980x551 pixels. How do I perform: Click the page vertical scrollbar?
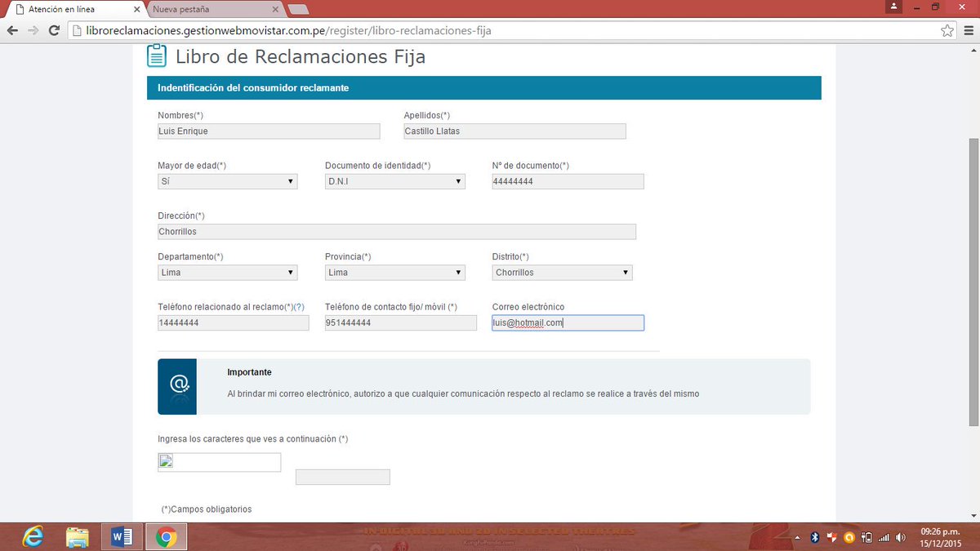pyautogui.click(x=973, y=281)
